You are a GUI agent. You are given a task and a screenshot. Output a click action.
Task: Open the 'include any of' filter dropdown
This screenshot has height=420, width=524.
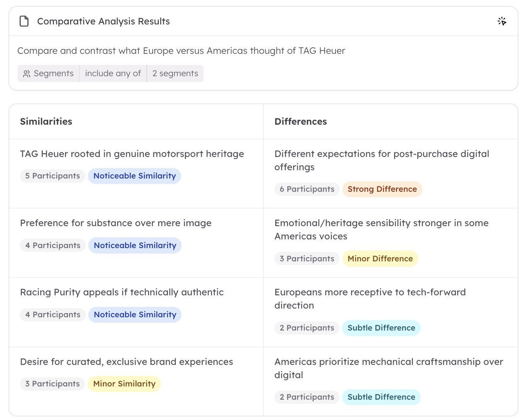tap(113, 73)
